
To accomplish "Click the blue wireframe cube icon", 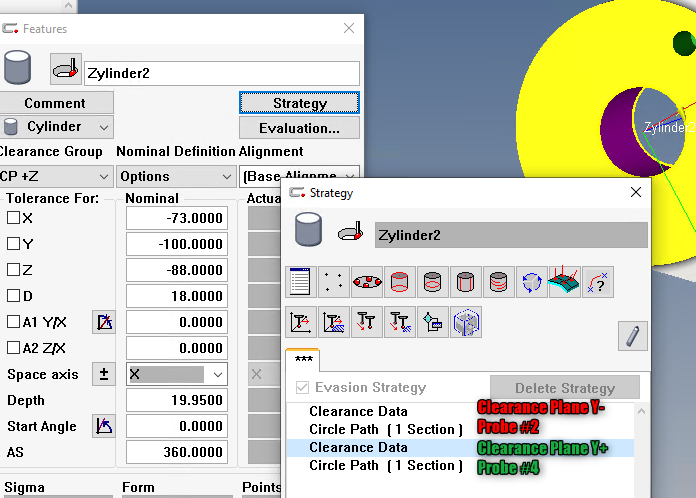I will pyautogui.click(x=466, y=322).
